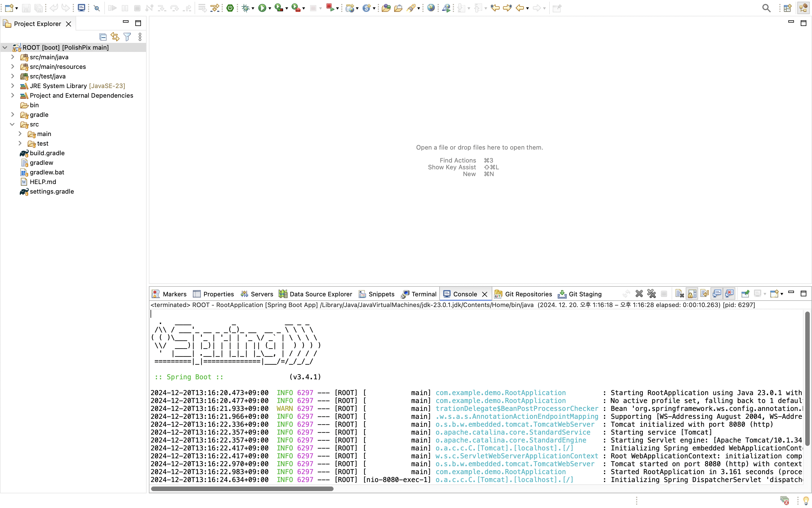Switch to the Markers tab

(169, 294)
